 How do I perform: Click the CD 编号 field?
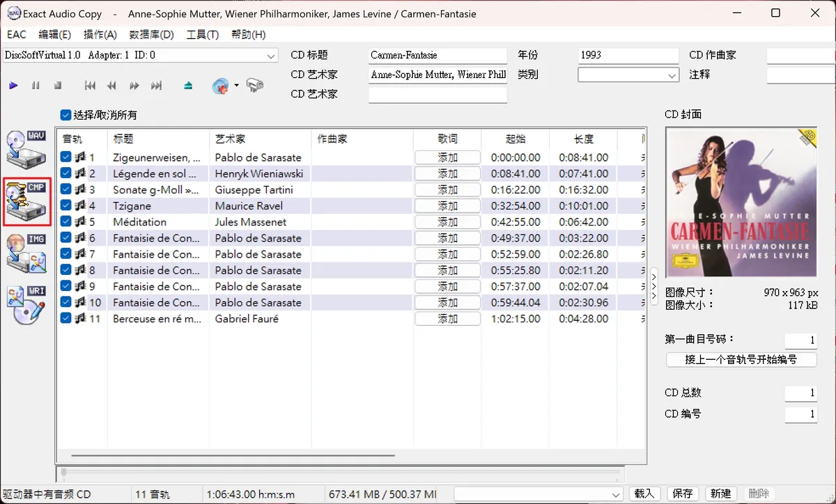800,414
